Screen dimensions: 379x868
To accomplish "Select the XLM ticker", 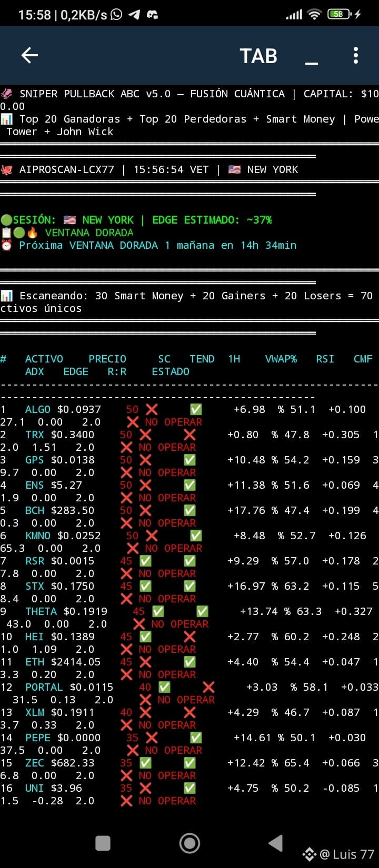I will tap(35, 712).
